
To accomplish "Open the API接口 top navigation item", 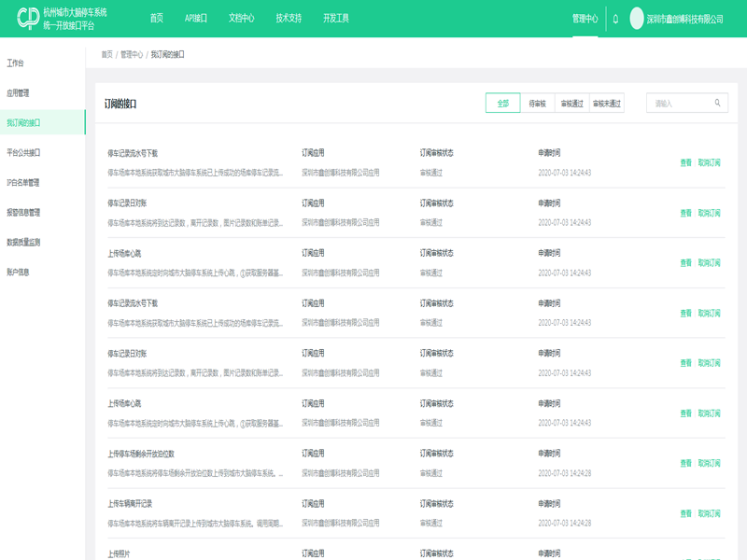I will pyautogui.click(x=196, y=19).
